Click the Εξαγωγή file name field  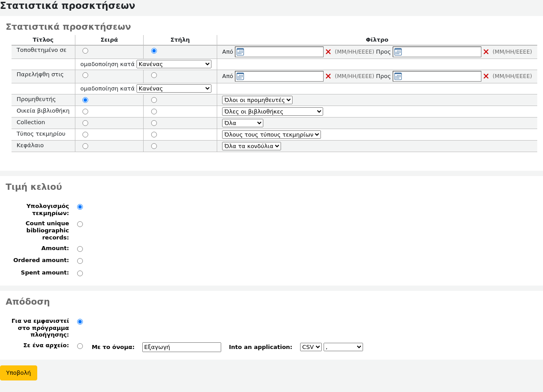click(x=181, y=347)
